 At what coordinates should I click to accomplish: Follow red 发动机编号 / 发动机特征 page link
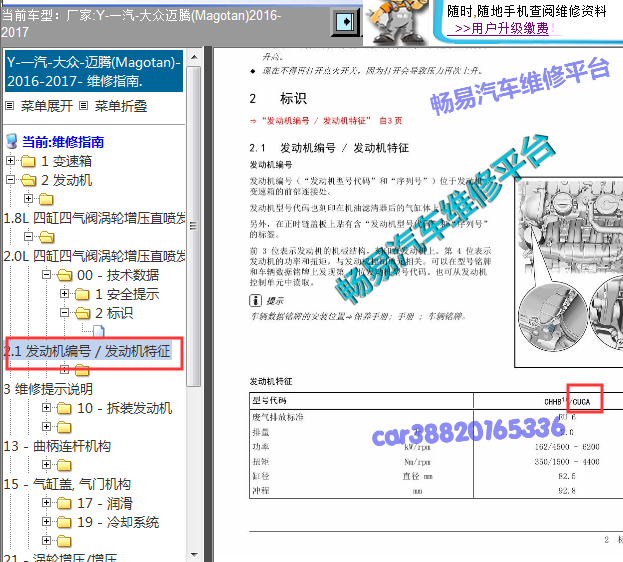326,121
